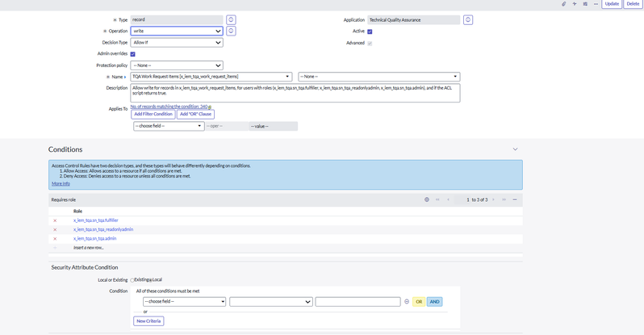This screenshot has width=644, height=335.
Task: Open the security condition choose field dropdown
Action: click(185, 302)
